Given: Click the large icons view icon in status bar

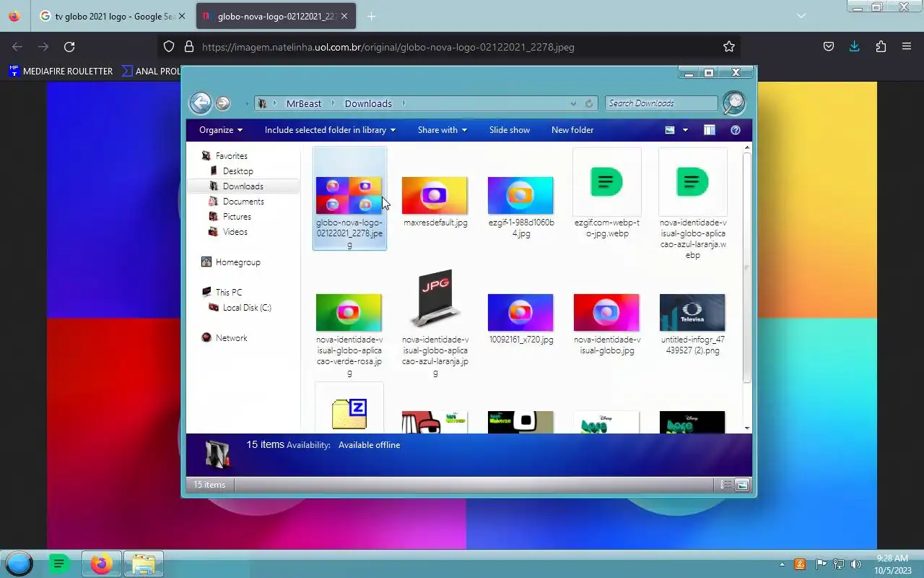Looking at the screenshot, I should click(742, 485).
